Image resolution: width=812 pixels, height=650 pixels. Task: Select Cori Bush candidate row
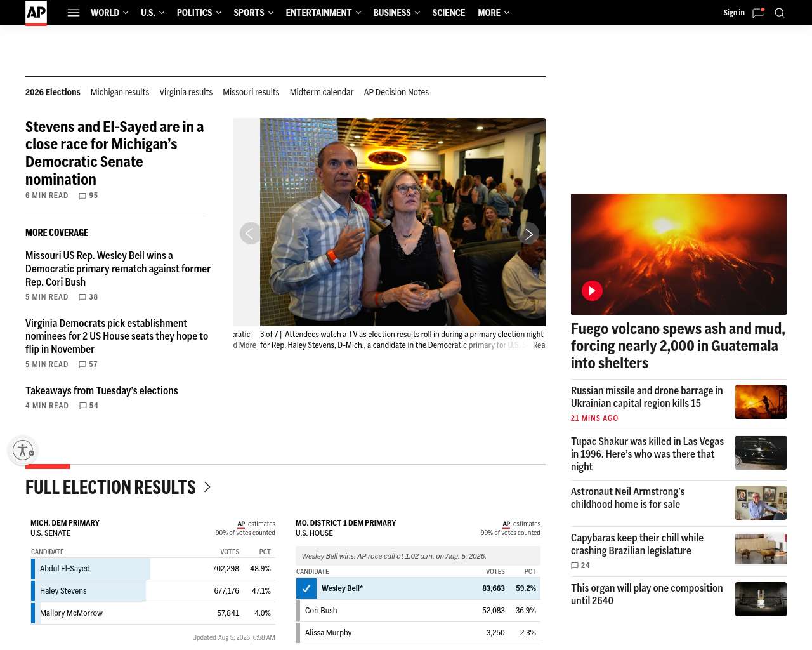click(x=418, y=611)
